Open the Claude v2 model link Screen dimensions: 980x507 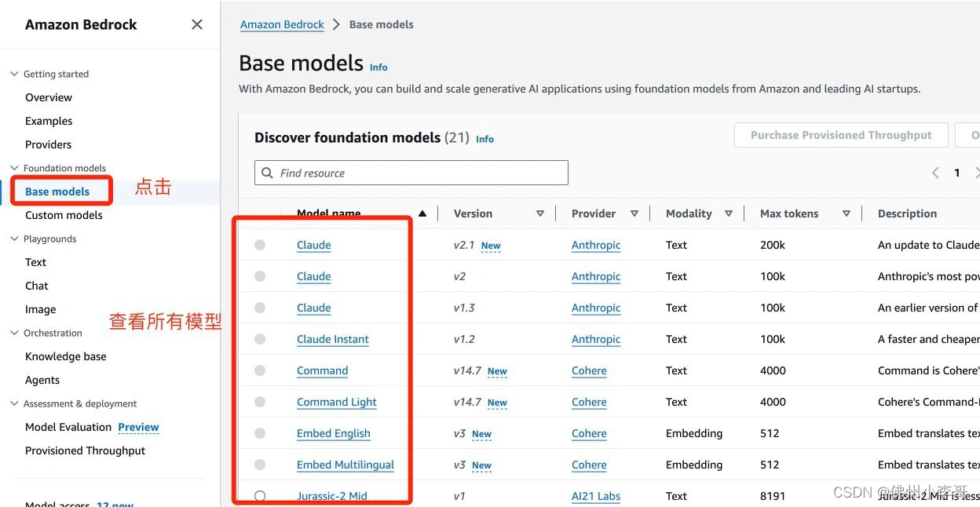314,276
